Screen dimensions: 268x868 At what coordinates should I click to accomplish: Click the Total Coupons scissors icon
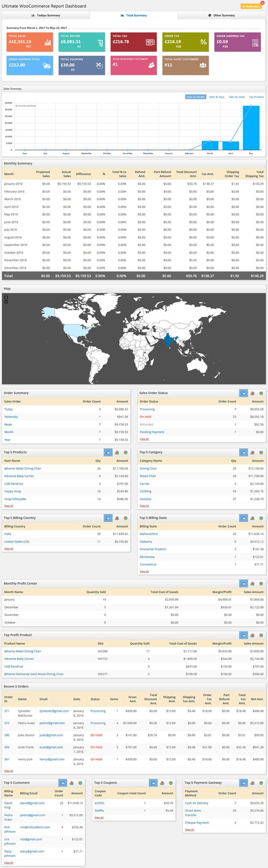click(x=99, y=66)
